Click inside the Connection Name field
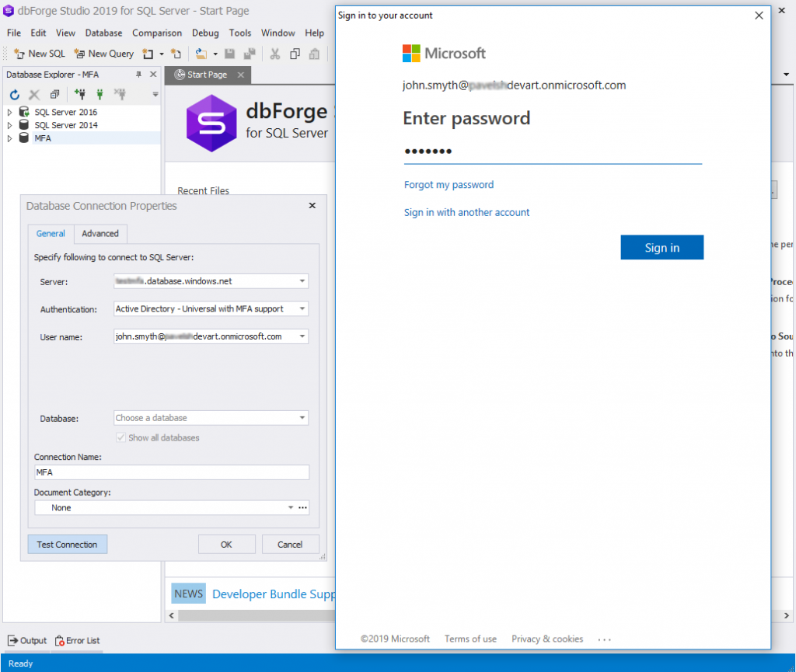 (x=173, y=472)
